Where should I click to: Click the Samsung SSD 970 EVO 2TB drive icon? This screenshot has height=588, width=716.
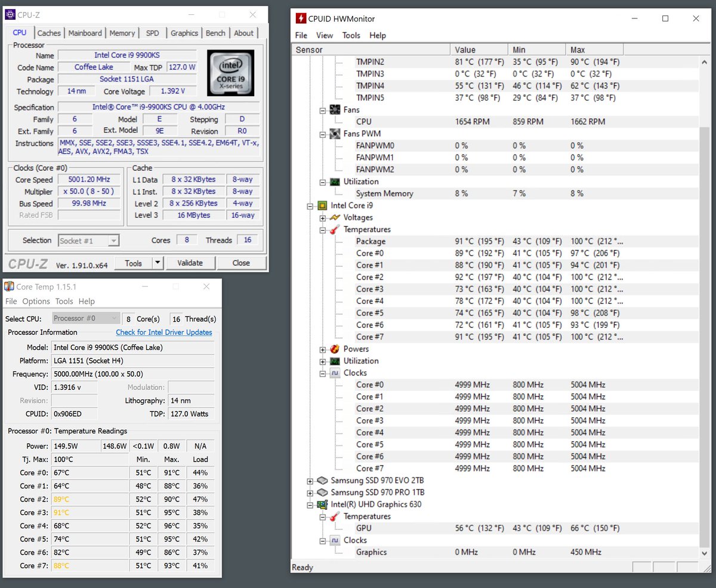point(322,481)
